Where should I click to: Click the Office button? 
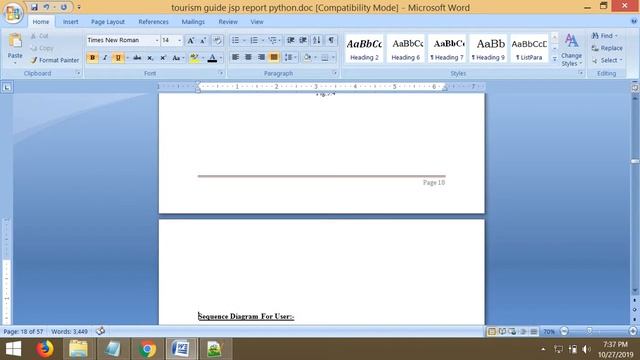pos(13,12)
